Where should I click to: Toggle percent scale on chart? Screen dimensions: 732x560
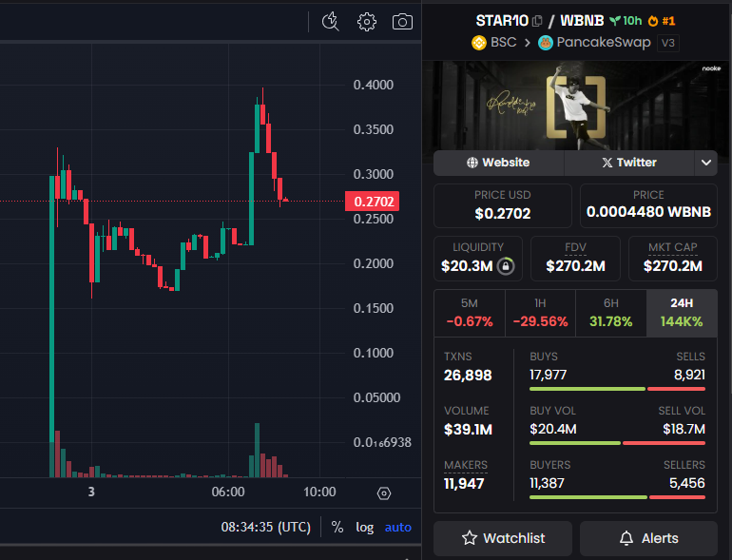[337, 527]
